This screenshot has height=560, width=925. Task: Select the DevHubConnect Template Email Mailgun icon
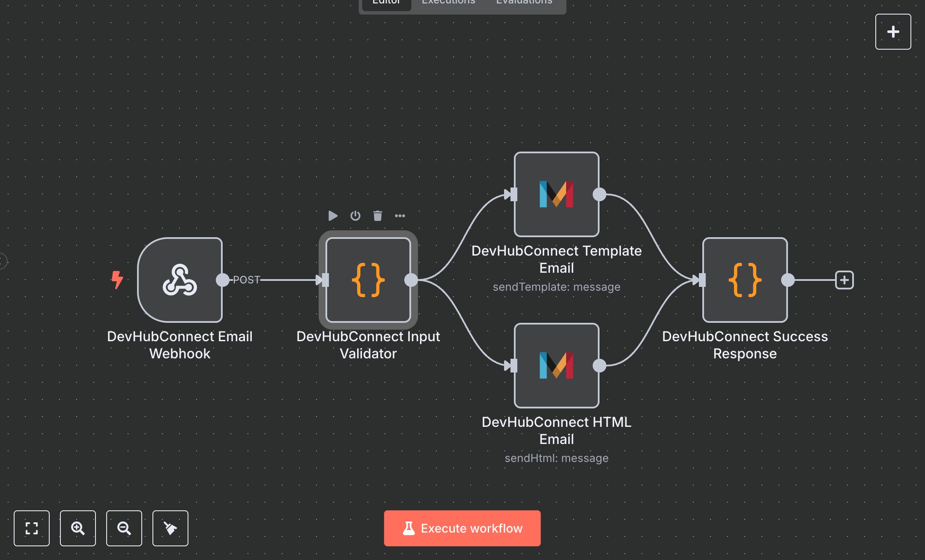tap(556, 195)
